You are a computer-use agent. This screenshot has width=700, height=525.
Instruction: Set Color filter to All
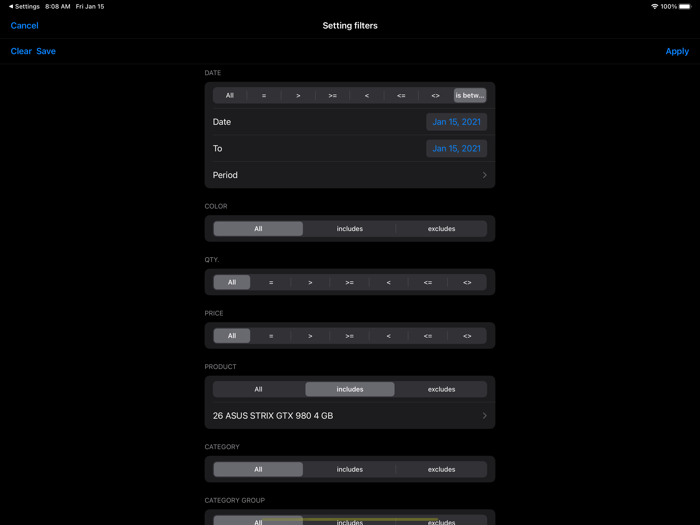258,229
